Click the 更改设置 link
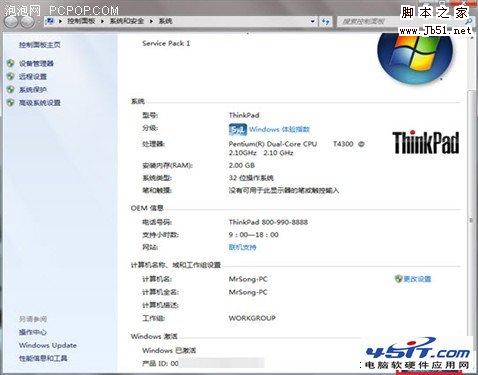Image resolution: width=478 pixels, height=375 pixels. 417,279
